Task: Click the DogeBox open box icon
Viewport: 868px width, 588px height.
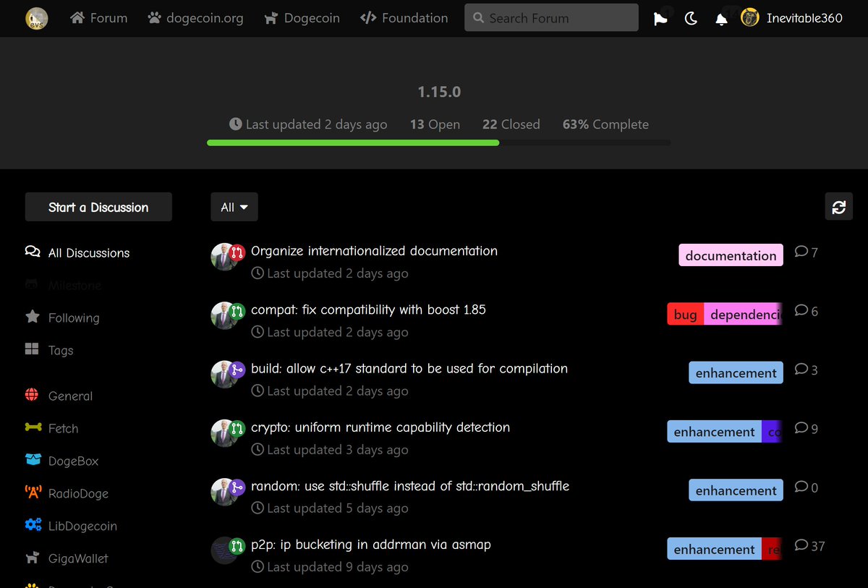Action: click(33, 459)
